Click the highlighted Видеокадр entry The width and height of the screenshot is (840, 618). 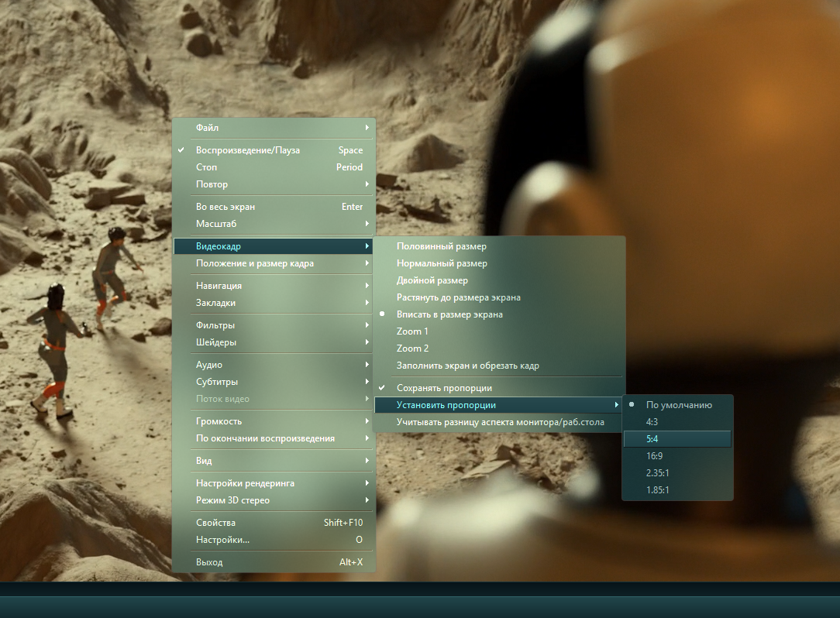point(274,246)
